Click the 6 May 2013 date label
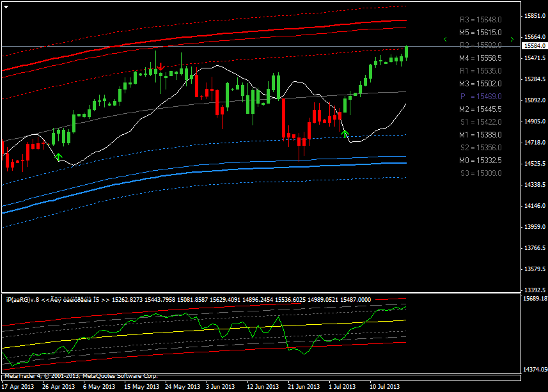Viewport: 548px width, 392px height. click(99, 386)
